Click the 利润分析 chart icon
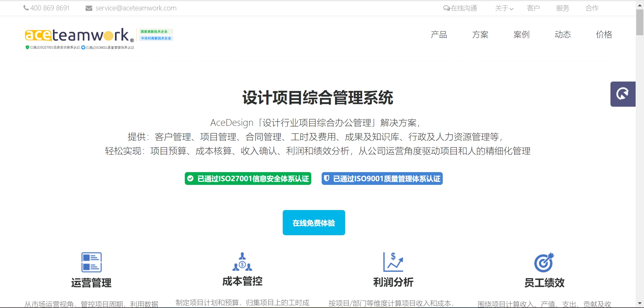Viewport: 644px width, 308px height. [393, 262]
